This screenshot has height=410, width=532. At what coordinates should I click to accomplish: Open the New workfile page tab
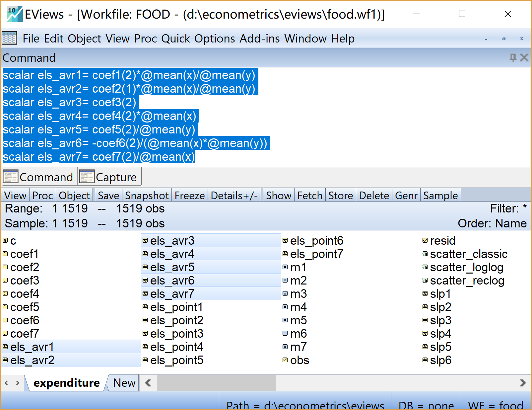coord(124,383)
